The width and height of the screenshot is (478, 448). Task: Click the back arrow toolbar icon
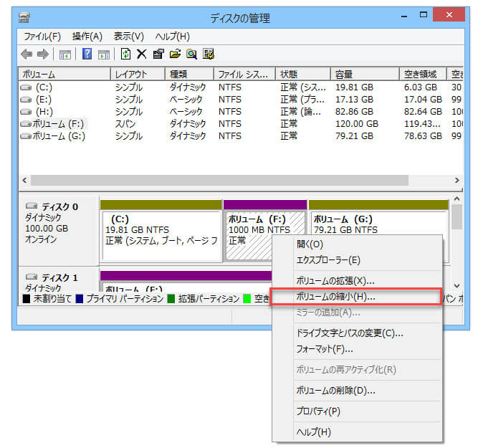pos(27,54)
